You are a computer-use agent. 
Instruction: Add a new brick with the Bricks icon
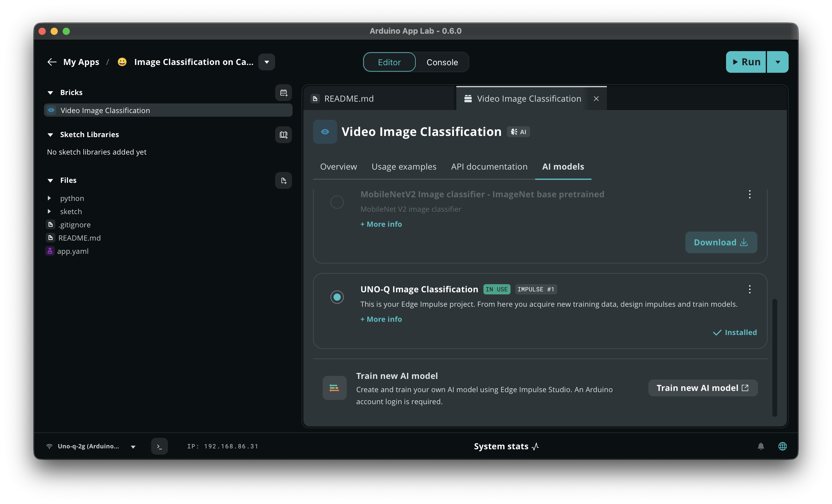[283, 93]
